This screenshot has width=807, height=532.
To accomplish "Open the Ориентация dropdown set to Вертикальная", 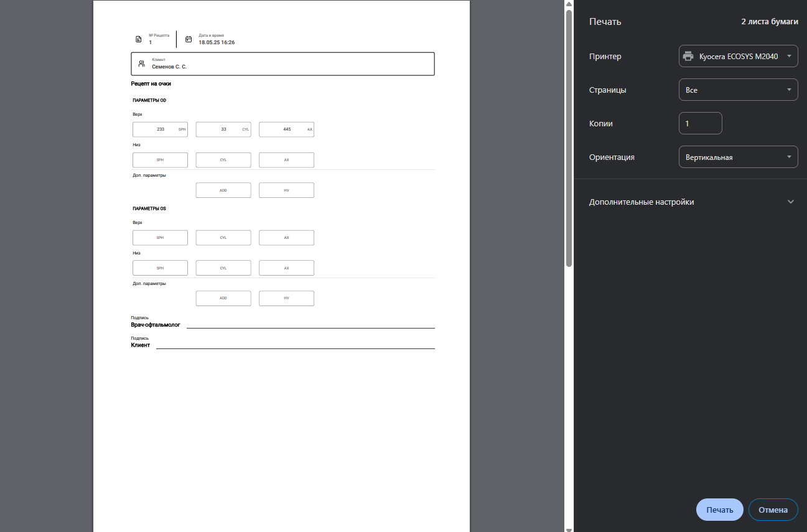I will pyautogui.click(x=738, y=157).
